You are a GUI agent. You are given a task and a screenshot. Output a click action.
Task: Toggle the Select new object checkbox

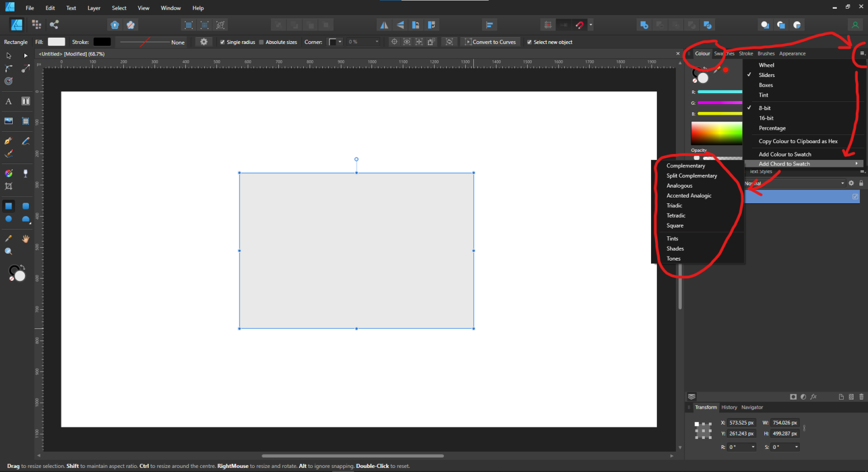pyautogui.click(x=529, y=42)
